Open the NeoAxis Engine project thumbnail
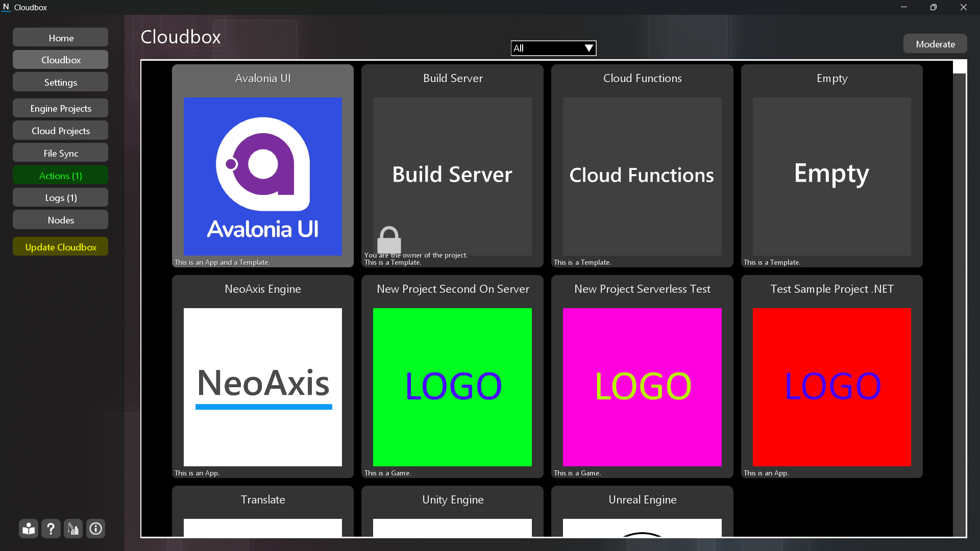This screenshot has width=980, height=551. tap(263, 387)
